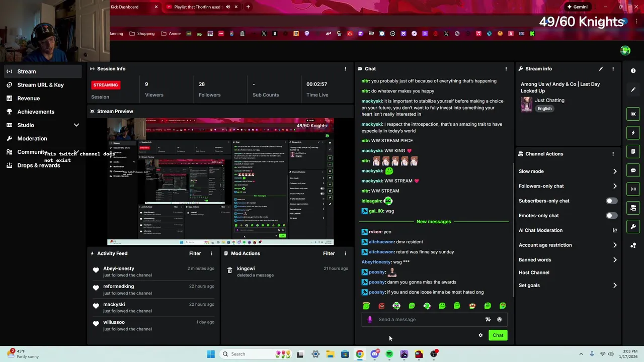Viewport: 644px width, 362px height.
Task: Click the New messages divider in chat
Action: tap(434, 222)
